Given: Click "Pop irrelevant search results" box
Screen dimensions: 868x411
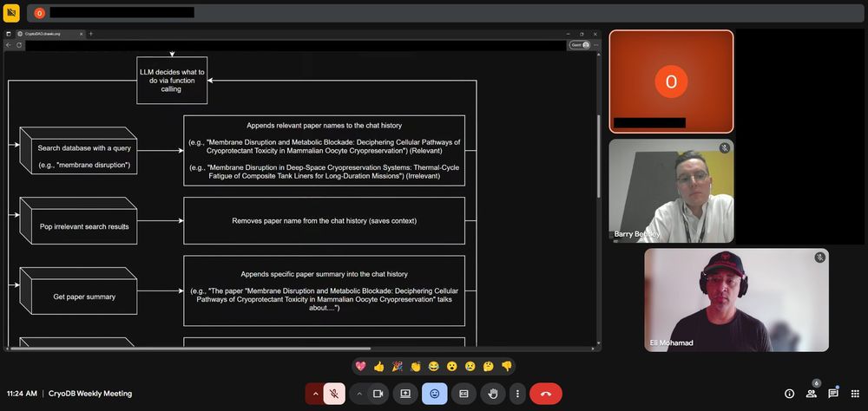Looking at the screenshot, I should coord(79,221).
